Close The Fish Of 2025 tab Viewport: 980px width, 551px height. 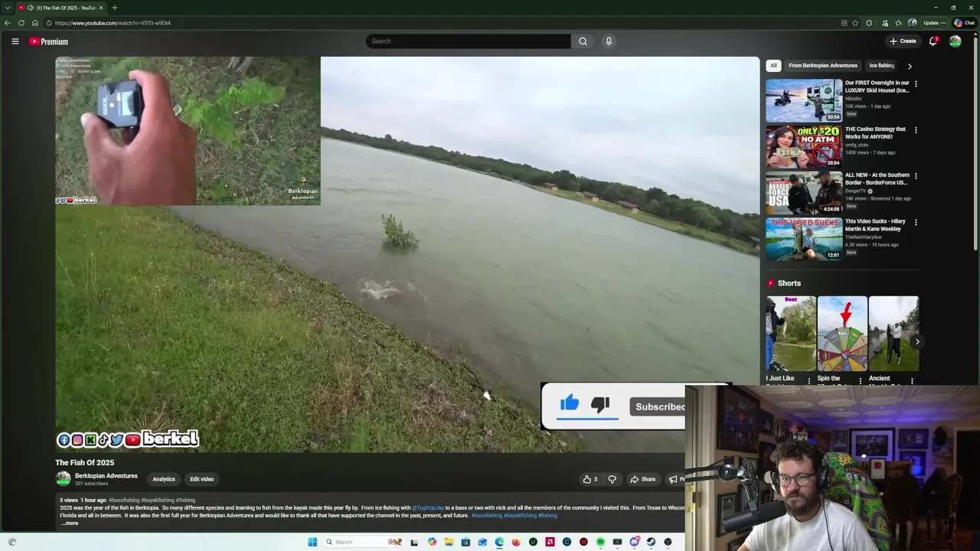(x=101, y=8)
